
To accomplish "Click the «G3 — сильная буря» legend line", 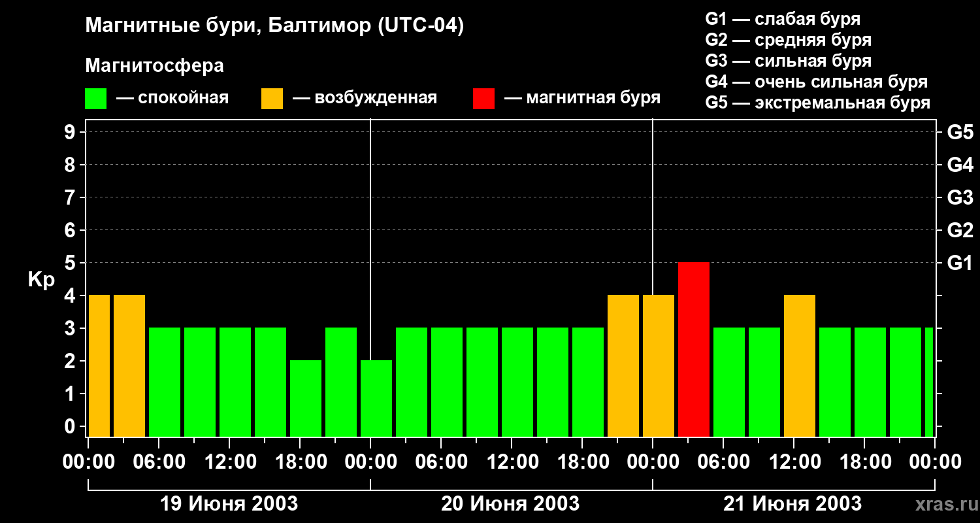I will (x=788, y=61).
